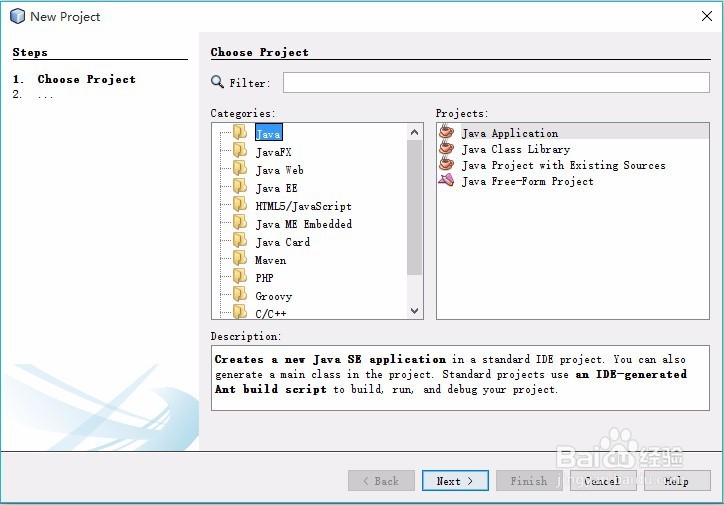The height and width of the screenshot is (505, 724).
Task: Click the Categories scrollbar down arrow
Action: click(415, 311)
